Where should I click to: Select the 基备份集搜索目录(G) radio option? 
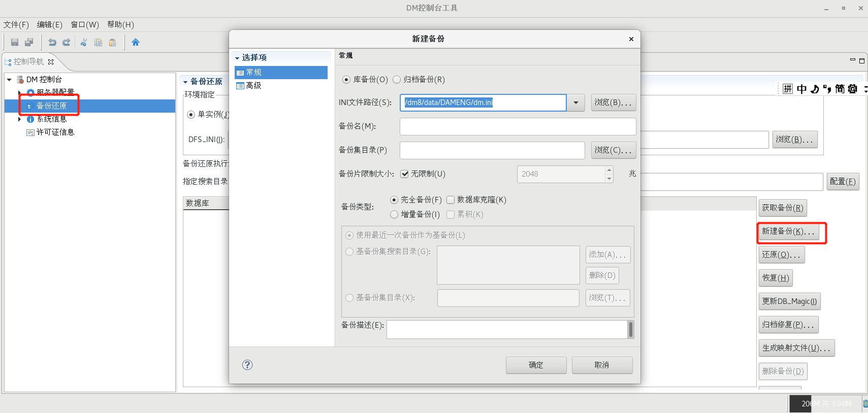(x=349, y=252)
